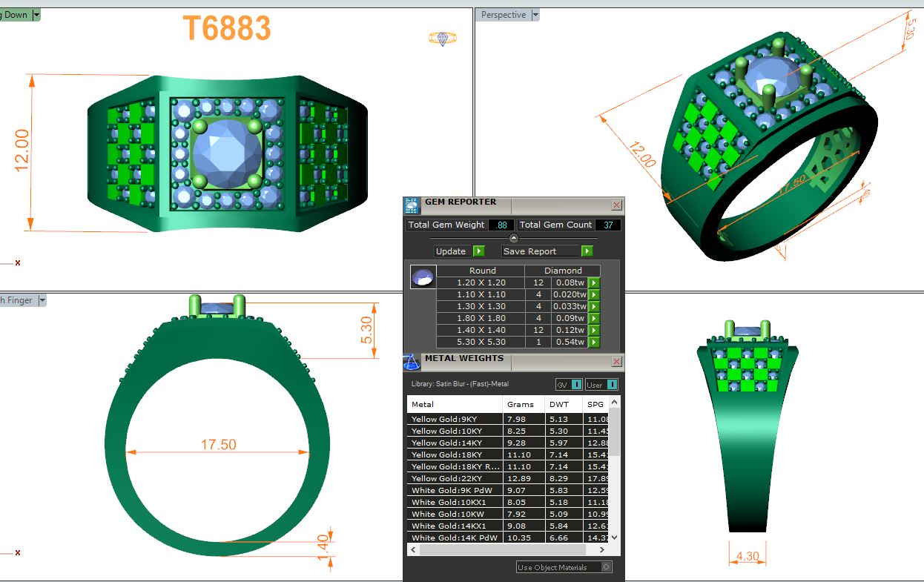
Task: Click the round gem thumbnail in Gem Reporter
Action: click(422, 278)
